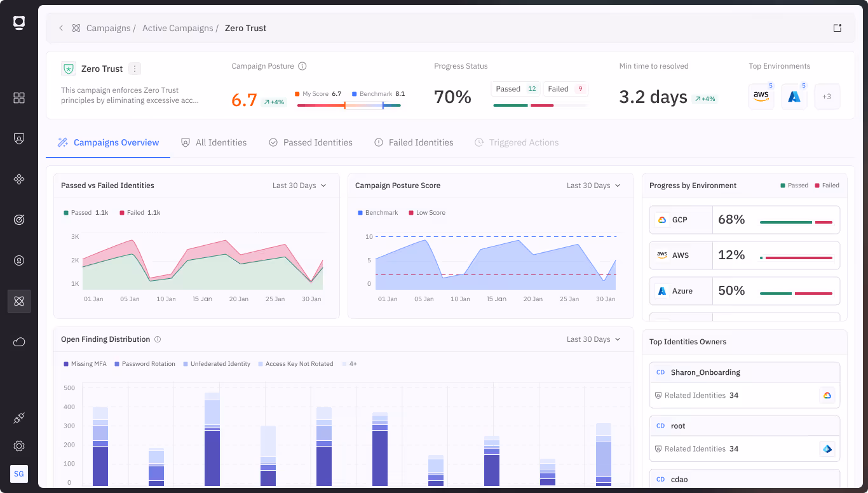This screenshot has height=493, width=868.
Task: Click the Google Cloud icon on Sharon_Onboarding card
Action: point(827,395)
